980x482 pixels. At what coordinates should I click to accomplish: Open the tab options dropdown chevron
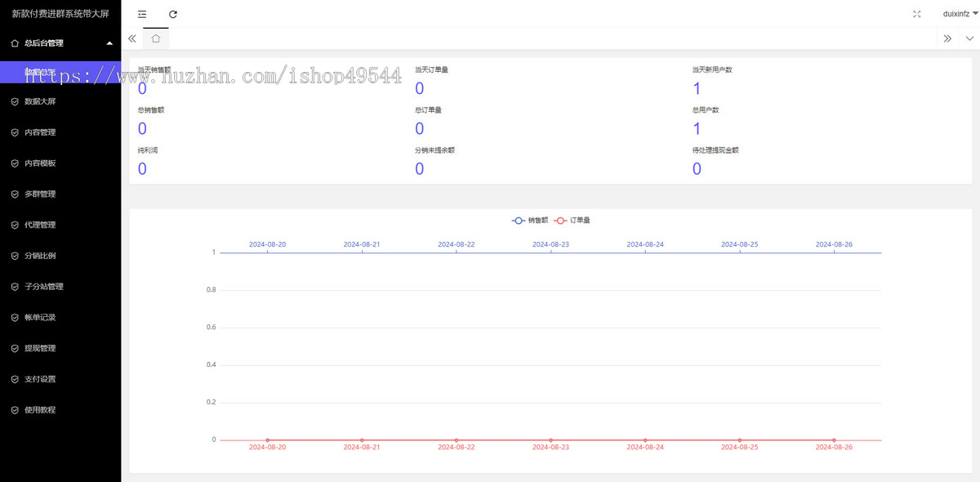[969, 38]
